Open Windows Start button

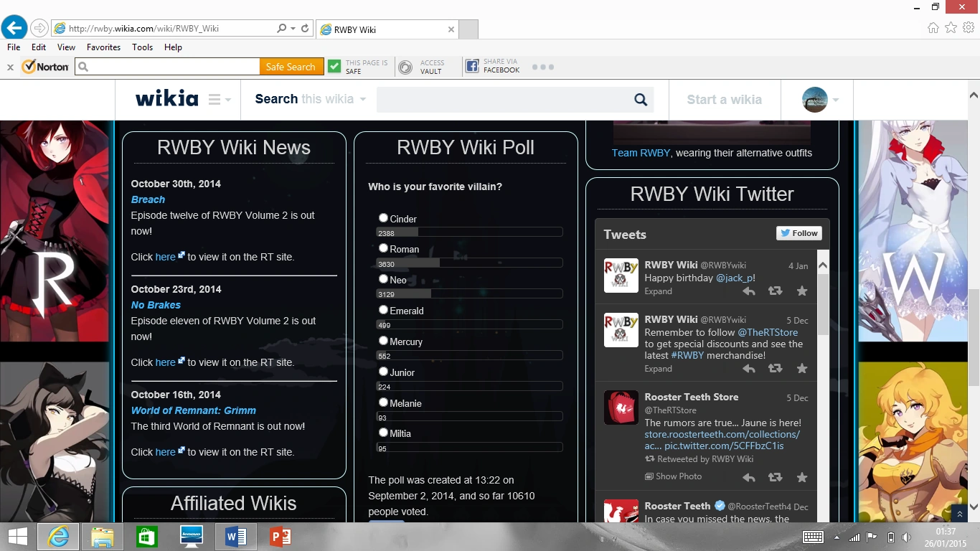pos(18,537)
